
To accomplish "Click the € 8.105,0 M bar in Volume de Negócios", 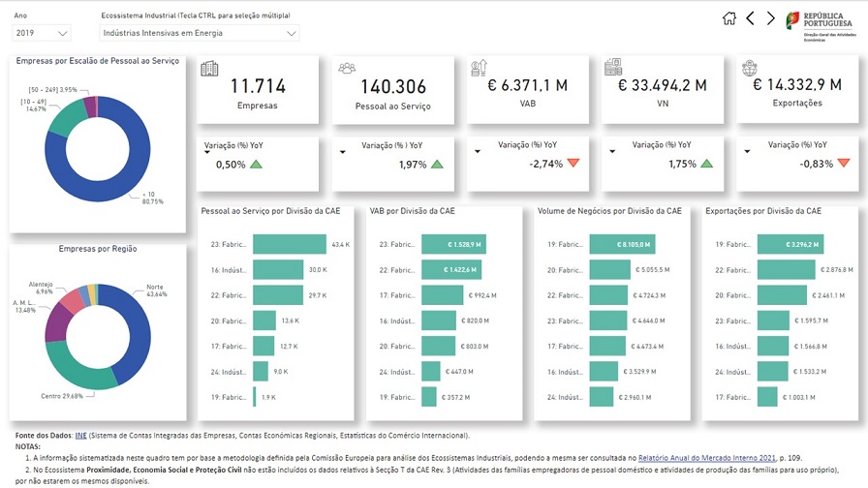I will point(623,244).
